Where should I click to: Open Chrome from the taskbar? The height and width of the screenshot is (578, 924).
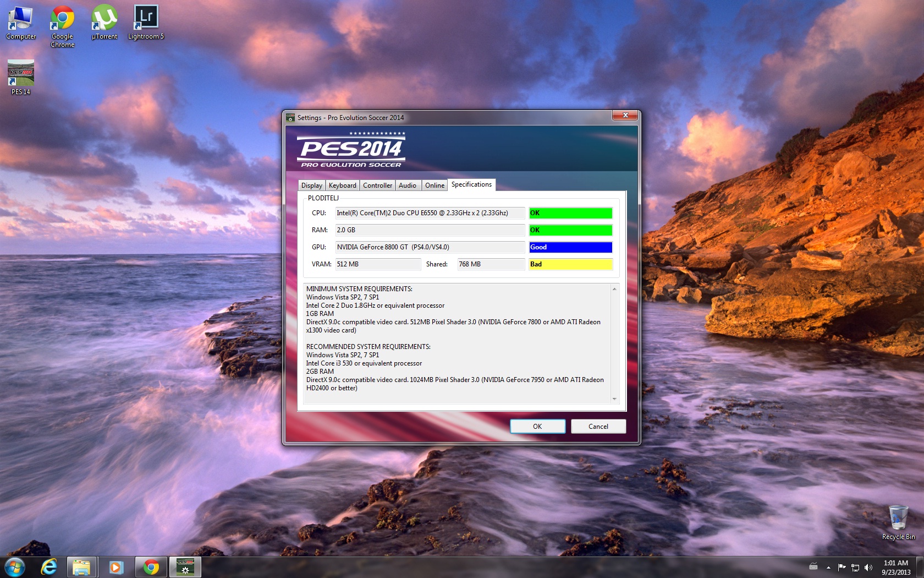coord(151,567)
